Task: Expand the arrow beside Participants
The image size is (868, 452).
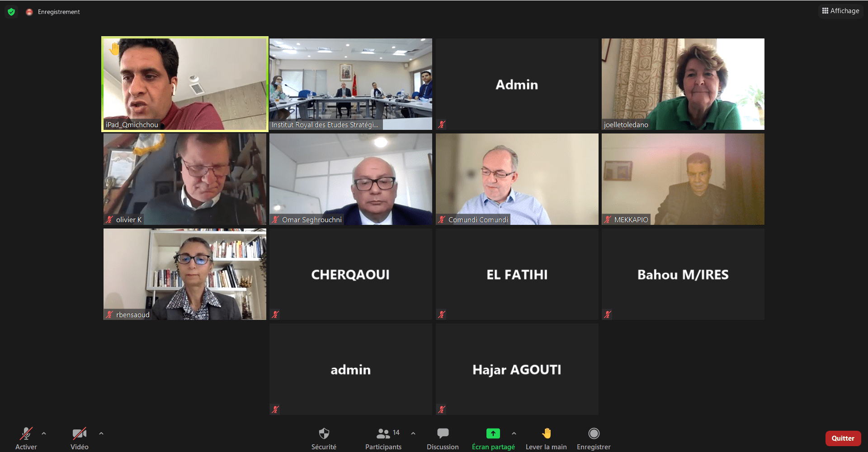Action: [413, 433]
